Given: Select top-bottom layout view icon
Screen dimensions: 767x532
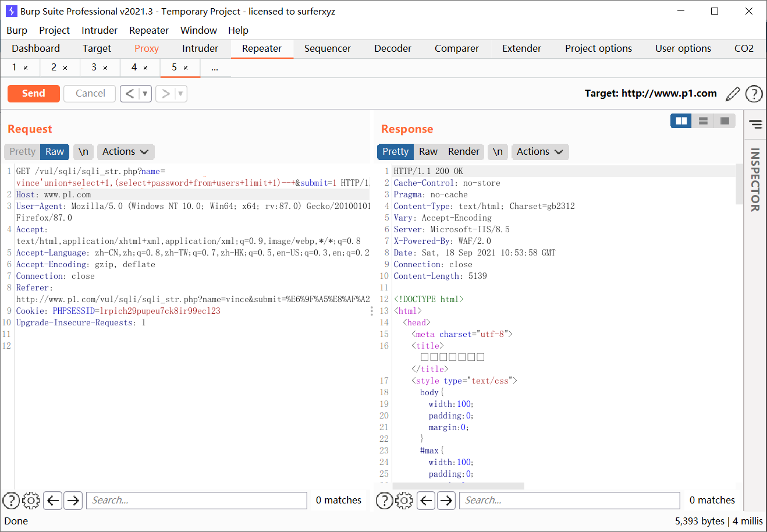Looking at the screenshot, I should (x=703, y=120).
